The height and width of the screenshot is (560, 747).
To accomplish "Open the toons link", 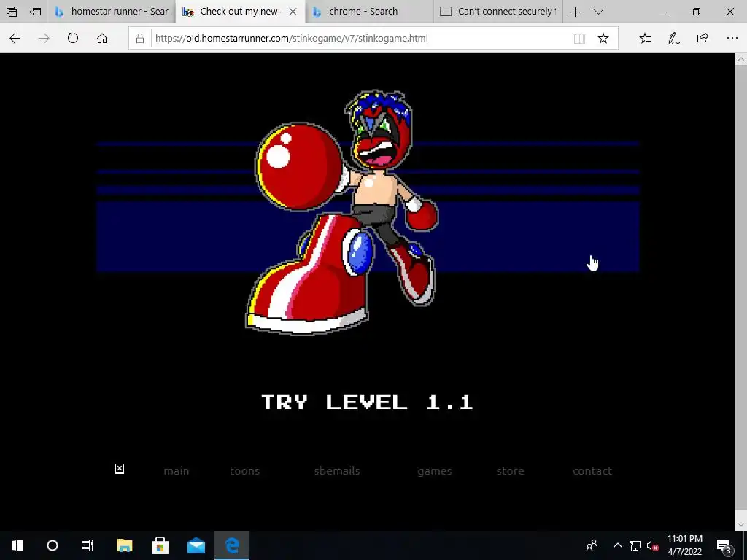I will [244, 471].
